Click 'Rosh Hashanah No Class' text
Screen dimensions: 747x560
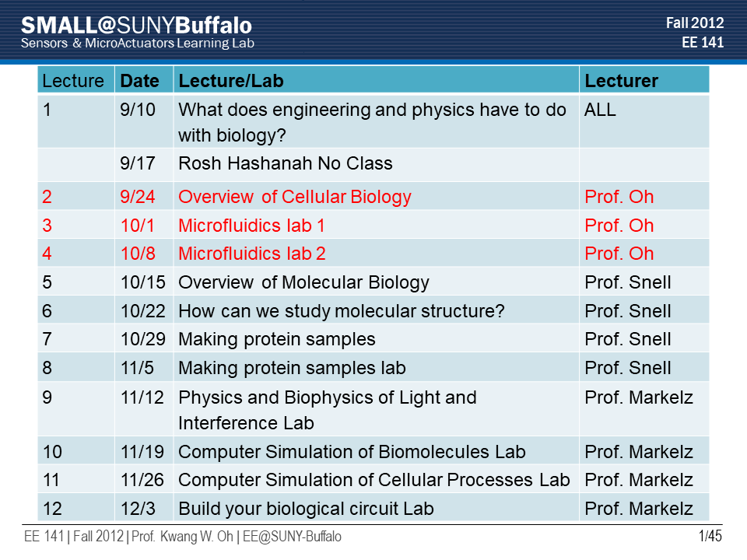286,163
